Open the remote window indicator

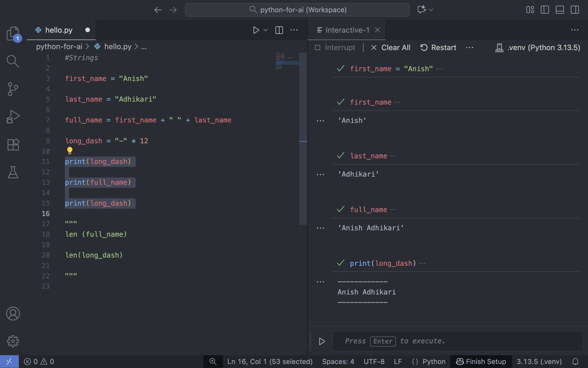point(9,362)
